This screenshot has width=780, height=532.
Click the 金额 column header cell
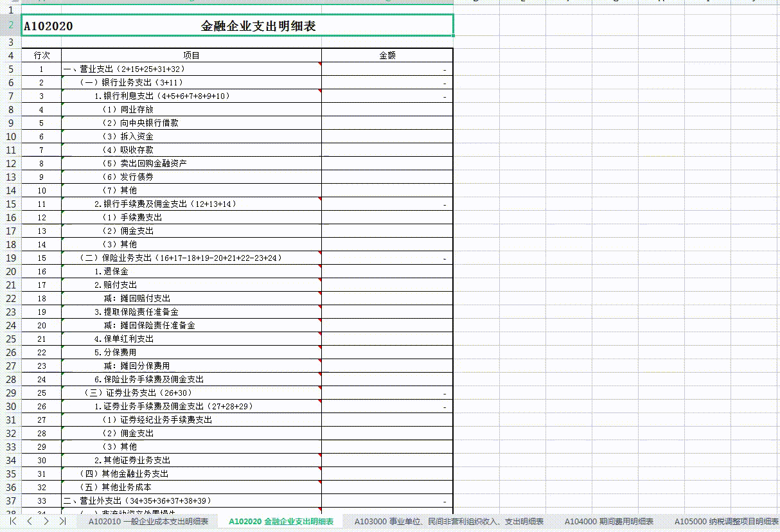pos(386,55)
